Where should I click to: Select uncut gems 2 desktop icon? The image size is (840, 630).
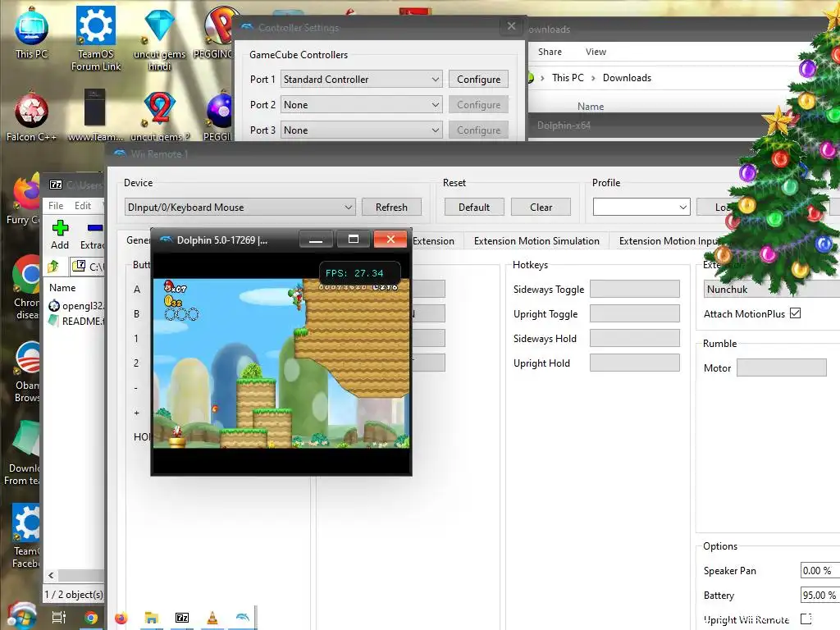160,116
